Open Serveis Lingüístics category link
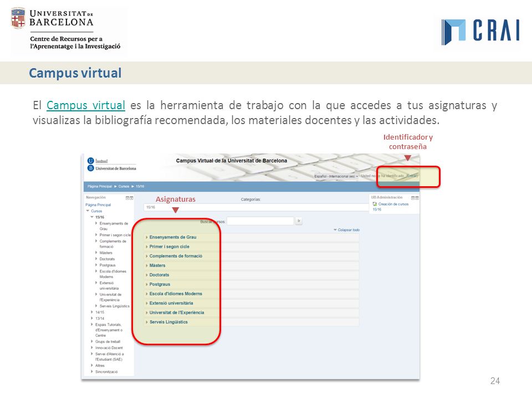532x399 pixels. 168,322
